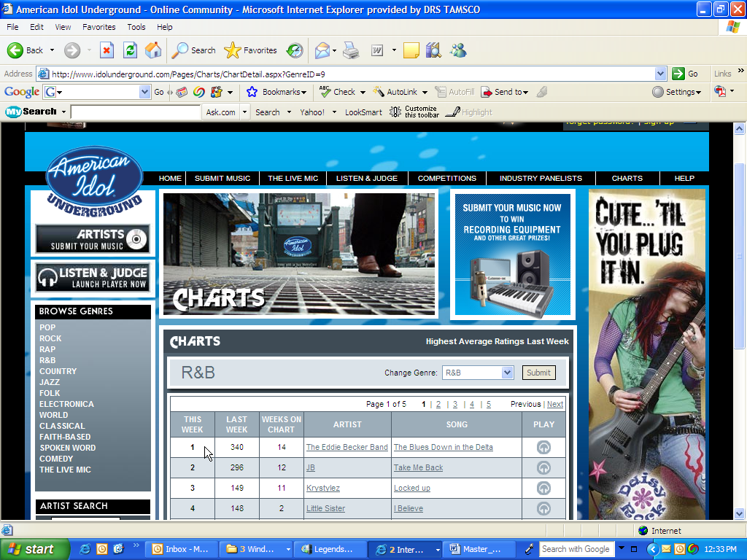Open the Google search box dropdown

(x=144, y=92)
